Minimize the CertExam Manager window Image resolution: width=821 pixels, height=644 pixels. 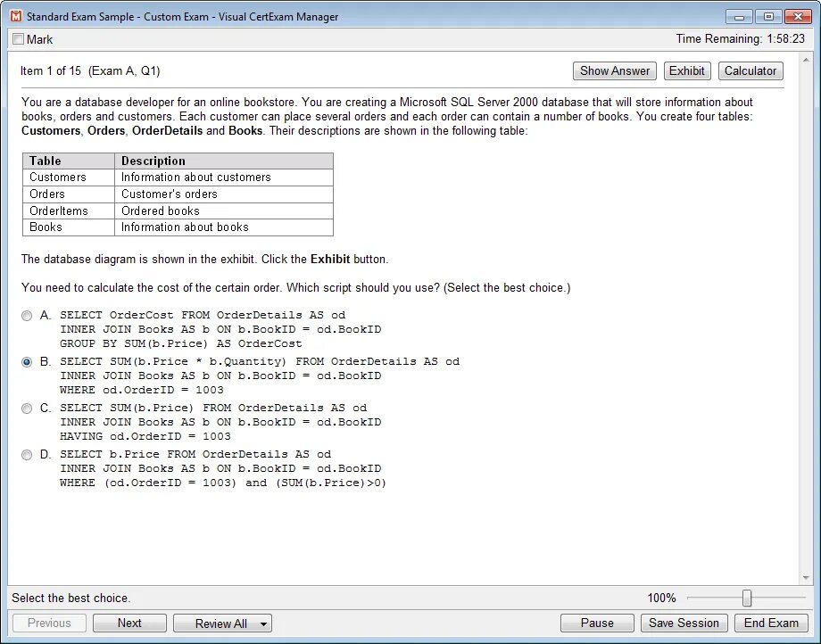[739, 17]
